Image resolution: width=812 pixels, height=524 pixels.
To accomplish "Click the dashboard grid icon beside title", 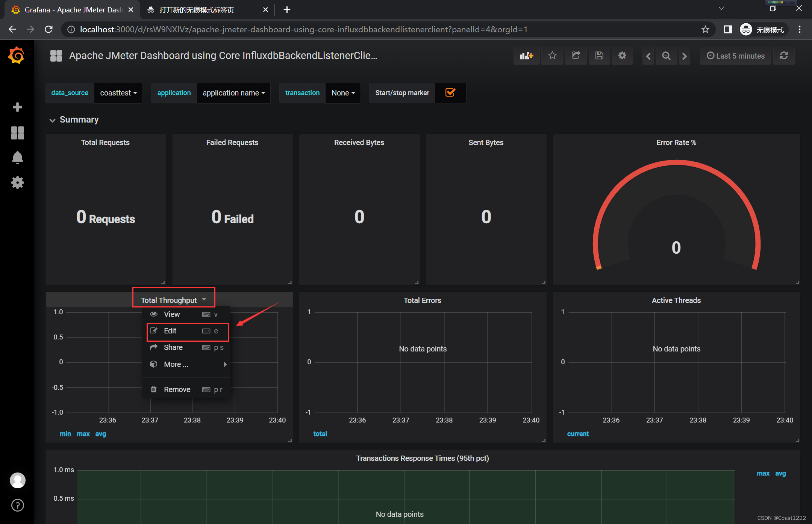I will click(56, 56).
